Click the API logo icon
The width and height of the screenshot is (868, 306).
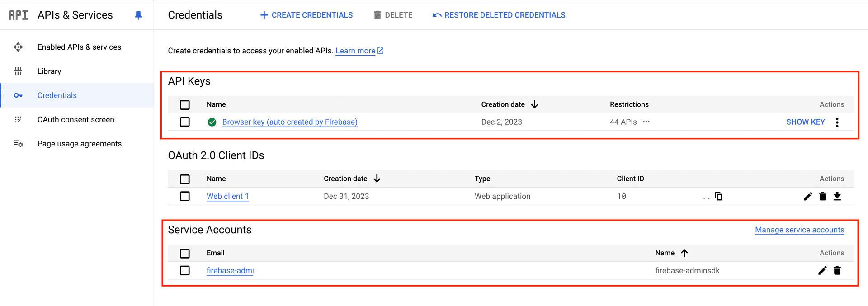pos(19,15)
